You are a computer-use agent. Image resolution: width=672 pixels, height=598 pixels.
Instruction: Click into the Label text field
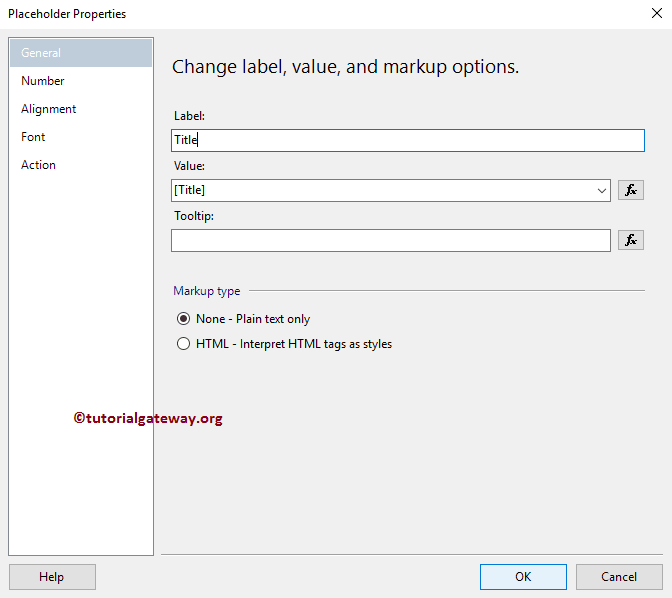pyautogui.click(x=408, y=141)
